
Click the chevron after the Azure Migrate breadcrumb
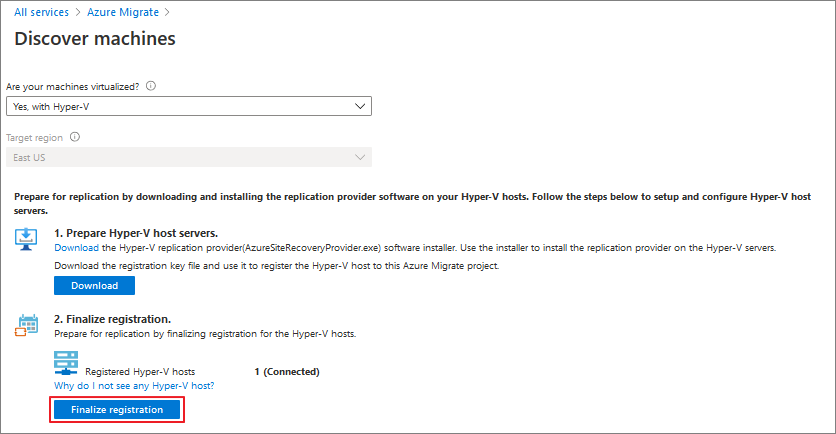tap(167, 12)
